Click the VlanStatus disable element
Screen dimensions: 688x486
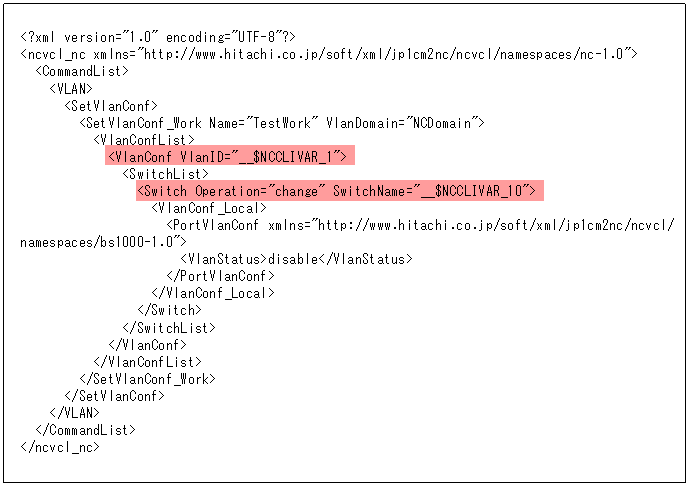tap(297, 259)
